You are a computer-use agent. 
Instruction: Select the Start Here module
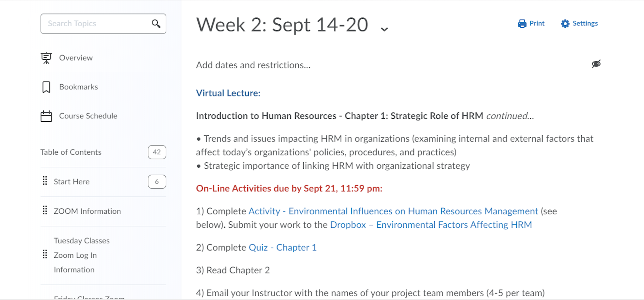(72, 182)
